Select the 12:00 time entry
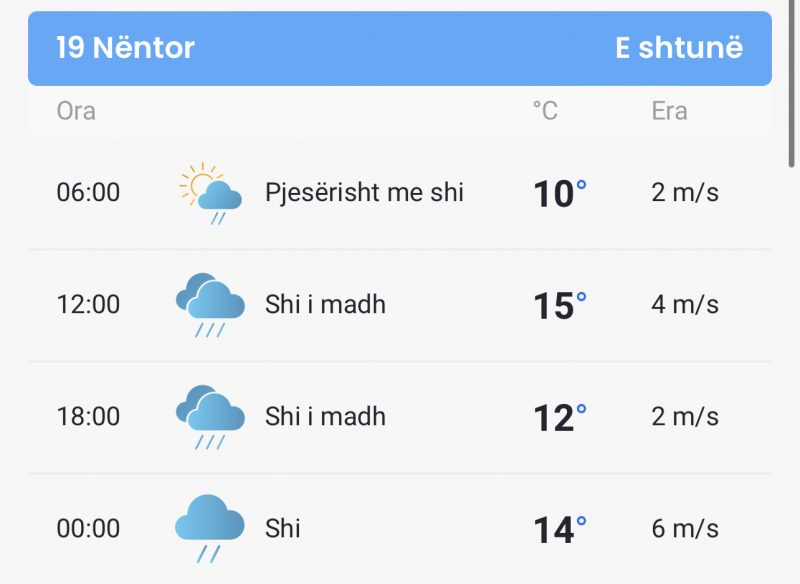This screenshot has width=800, height=584. click(x=88, y=304)
